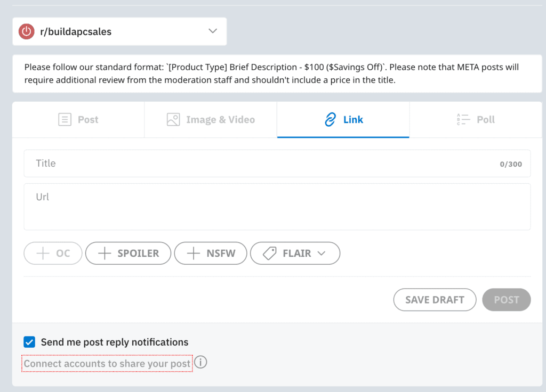Click the r/buildapcsales community power icon
This screenshot has height=392, width=546.
coord(27,31)
